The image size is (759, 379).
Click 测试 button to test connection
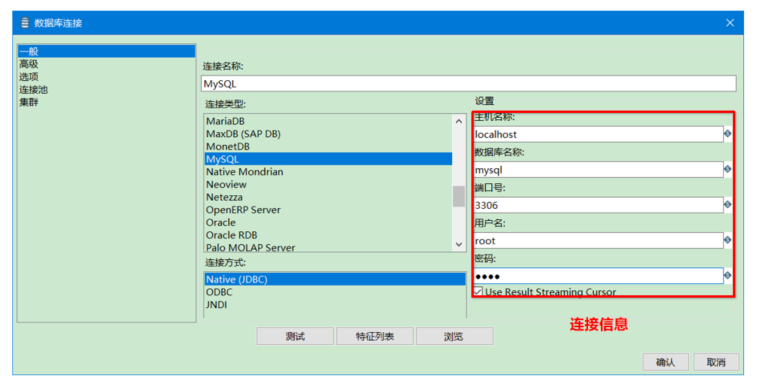(295, 336)
